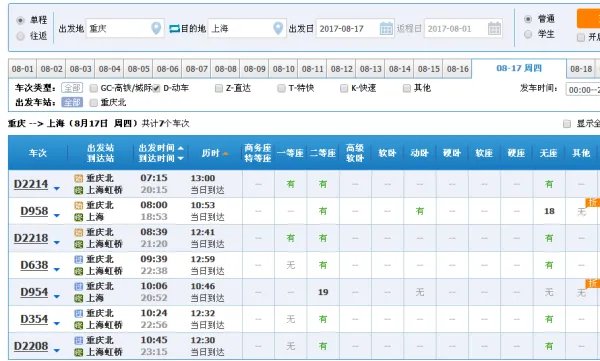The width and height of the screenshot is (600, 361).
Task: Click the D958 origin station icon
Action: pos(78,205)
